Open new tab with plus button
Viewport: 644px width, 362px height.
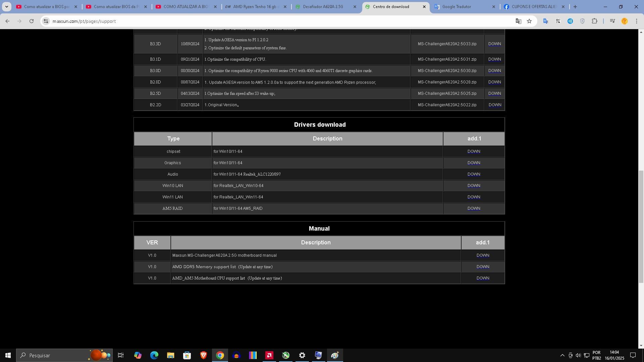[x=575, y=7]
